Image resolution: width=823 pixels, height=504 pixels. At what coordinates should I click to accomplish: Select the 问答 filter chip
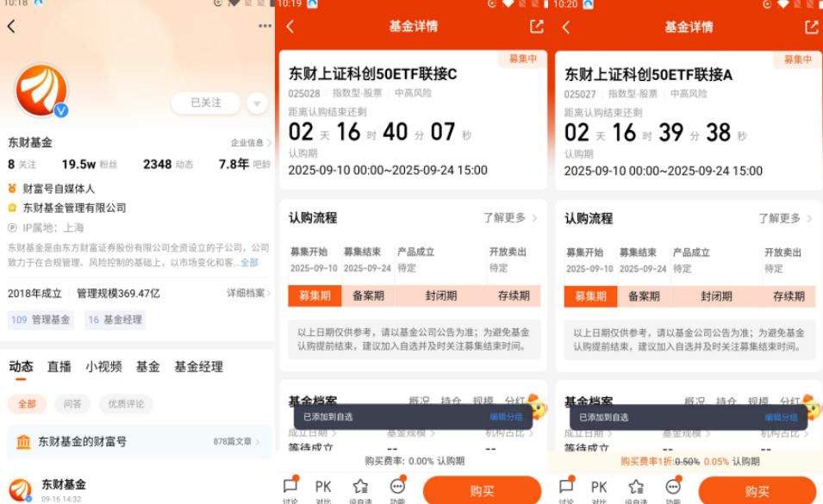click(72, 404)
